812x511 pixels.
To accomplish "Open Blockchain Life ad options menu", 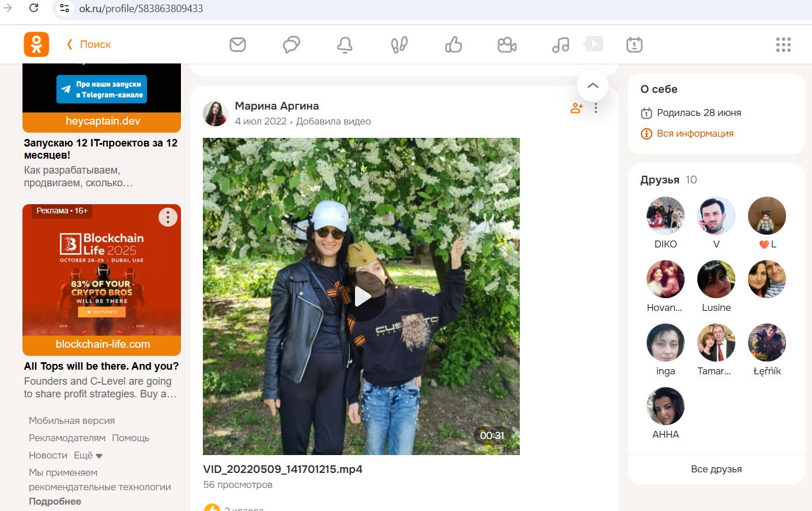I will [x=168, y=217].
